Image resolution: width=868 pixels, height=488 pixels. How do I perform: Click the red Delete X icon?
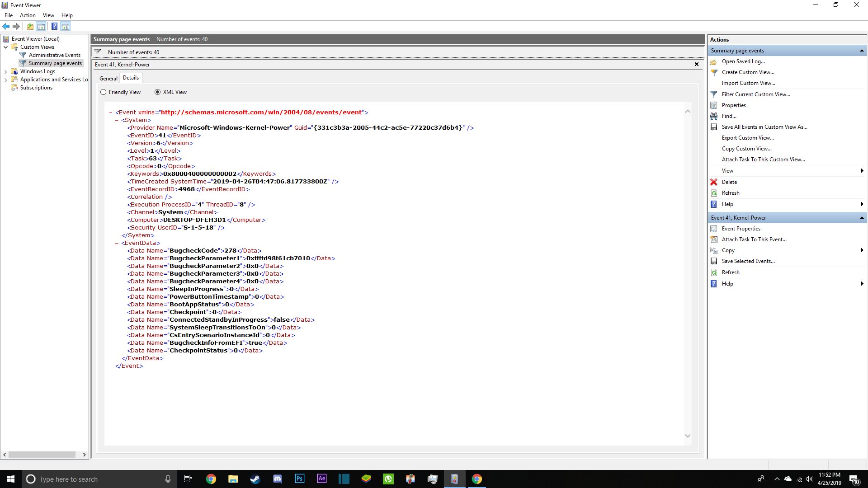pyautogui.click(x=714, y=182)
